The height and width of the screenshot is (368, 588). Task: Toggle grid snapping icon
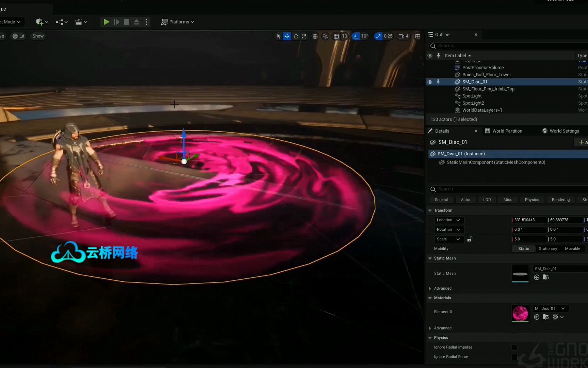[336, 36]
